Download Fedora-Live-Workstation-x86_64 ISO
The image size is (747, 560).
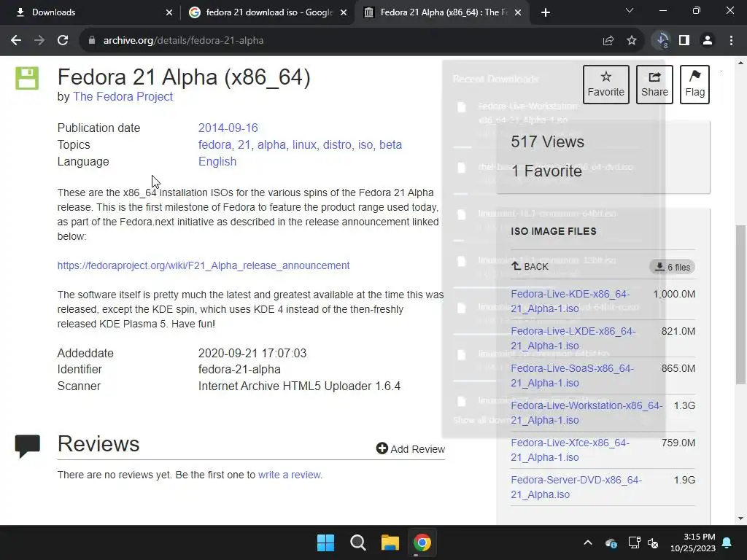pyautogui.click(x=587, y=413)
